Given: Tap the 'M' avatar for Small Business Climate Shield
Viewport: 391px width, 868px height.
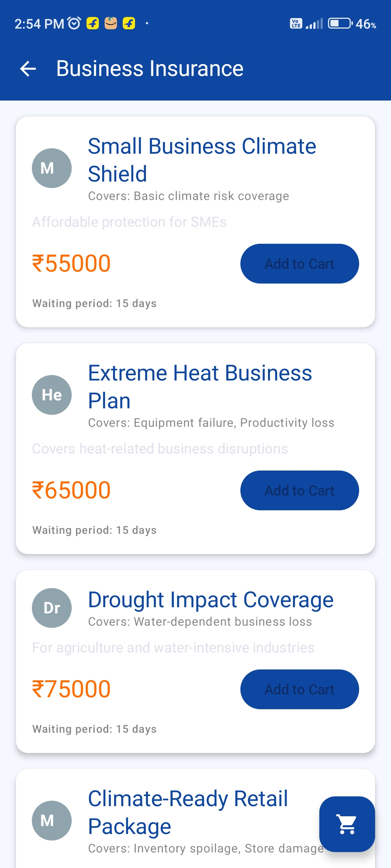Looking at the screenshot, I should [52, 168].
